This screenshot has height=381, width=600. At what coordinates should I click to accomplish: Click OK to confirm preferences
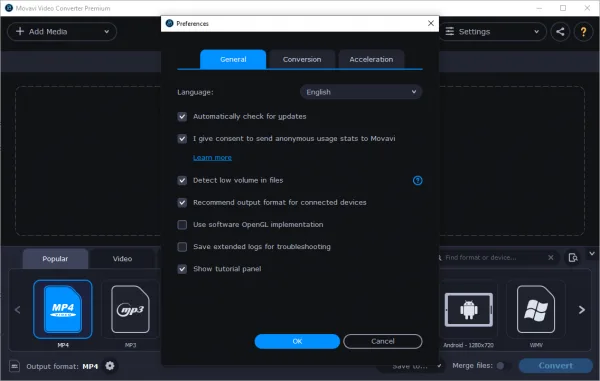coord(297,341)
